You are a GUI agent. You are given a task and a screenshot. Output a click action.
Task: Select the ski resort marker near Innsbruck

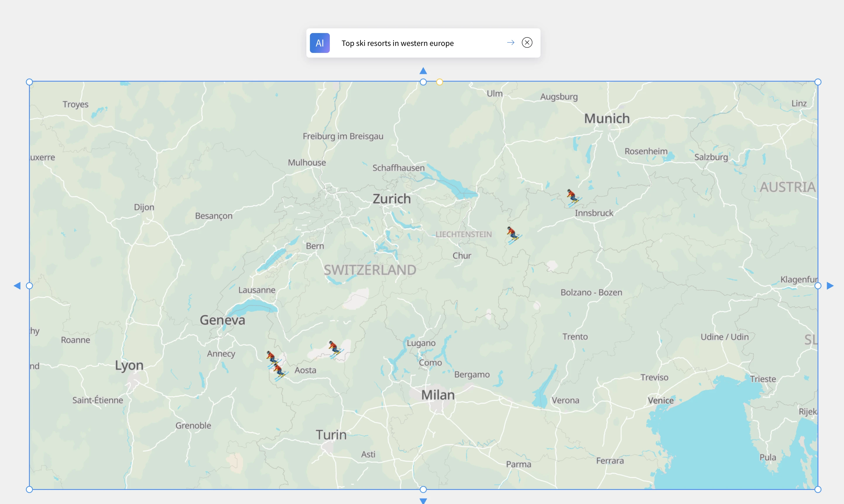tap(574, 197)
